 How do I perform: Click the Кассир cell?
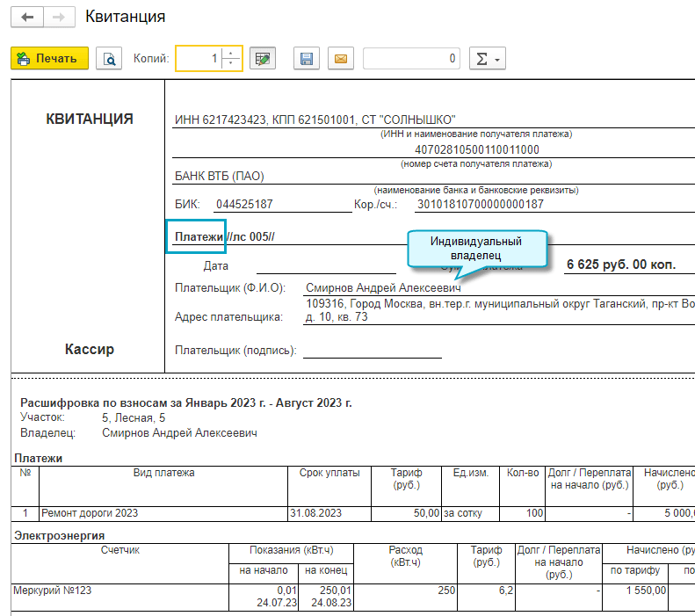point(90,349)
